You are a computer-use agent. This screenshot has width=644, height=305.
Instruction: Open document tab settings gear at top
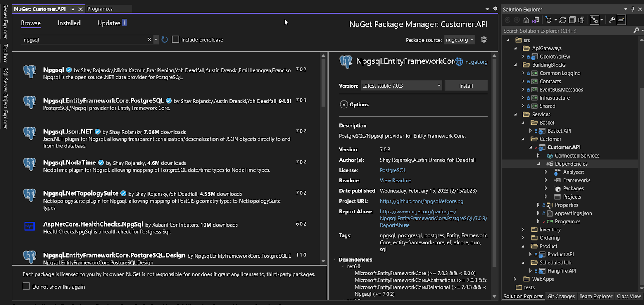coord(495,8)
